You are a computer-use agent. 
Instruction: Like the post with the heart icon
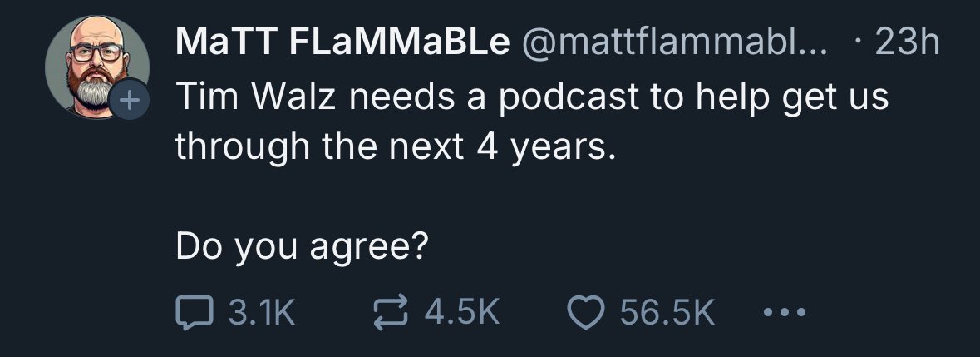coord(585,313)
